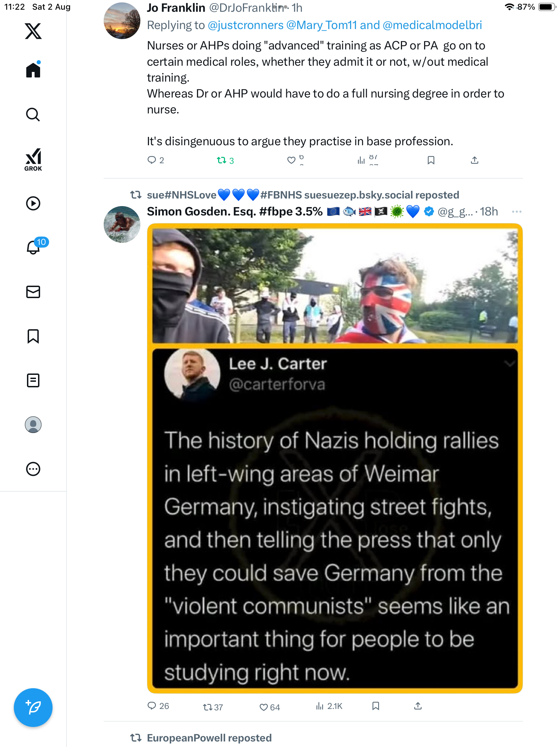This screenshot has height=747, width=560.
Task: Open the Grok assistant
Action: (x=33, y=159)
